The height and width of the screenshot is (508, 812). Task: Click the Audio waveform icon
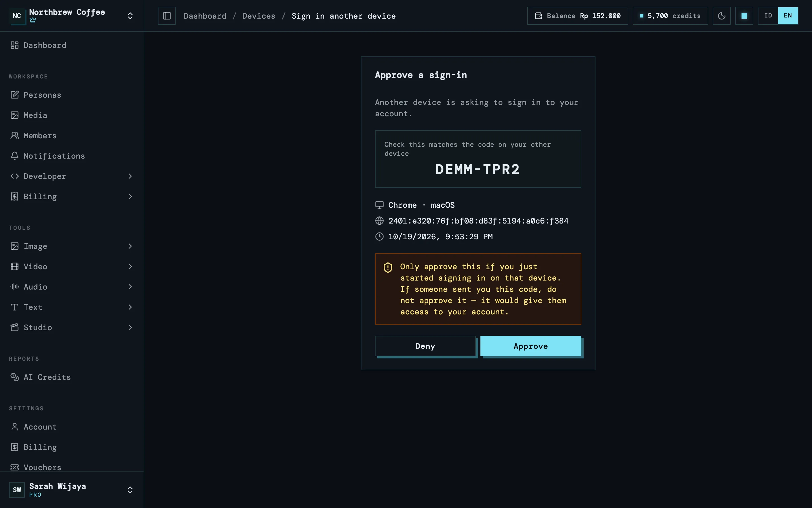14,286
